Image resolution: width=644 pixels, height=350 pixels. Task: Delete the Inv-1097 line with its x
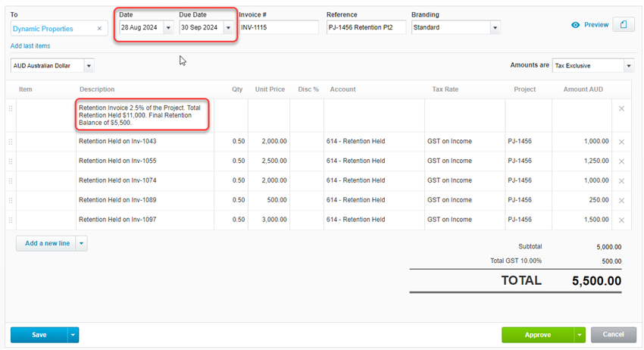621,220
